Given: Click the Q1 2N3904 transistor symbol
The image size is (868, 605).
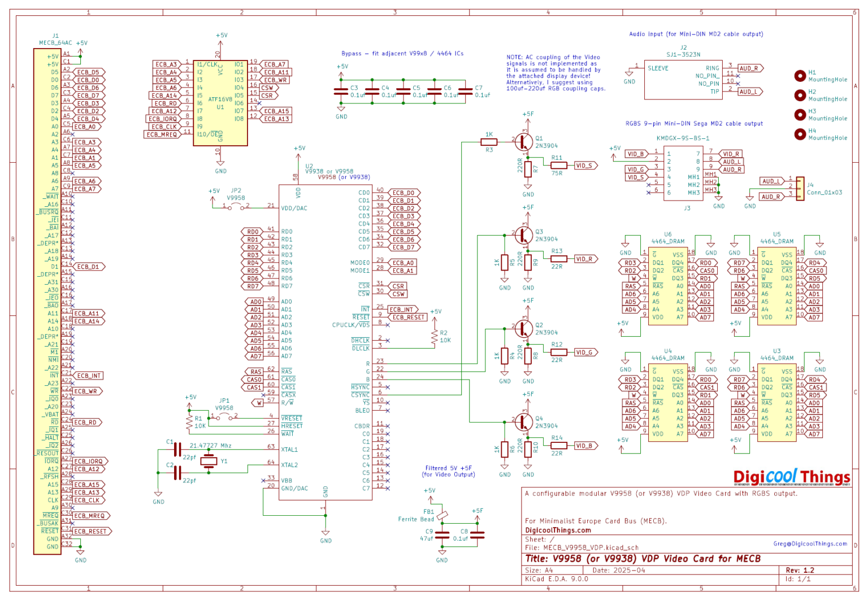Looking at the screenshot, I should (x=524, y=141).
